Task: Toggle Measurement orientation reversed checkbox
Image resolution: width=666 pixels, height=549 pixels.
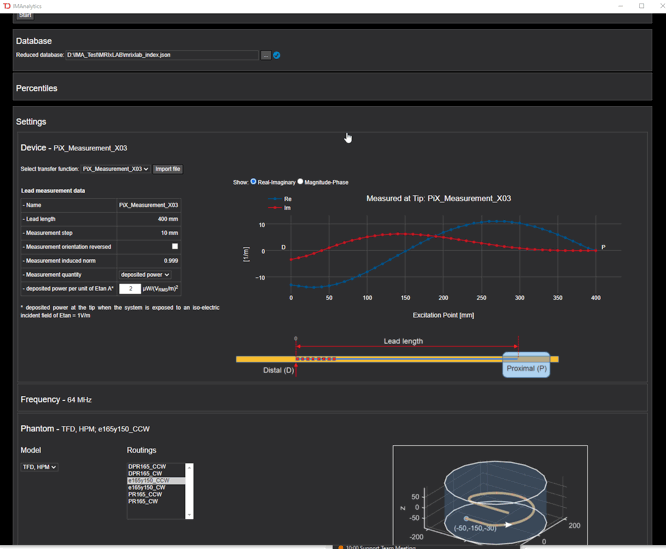Action: click(x=175, y=246)
